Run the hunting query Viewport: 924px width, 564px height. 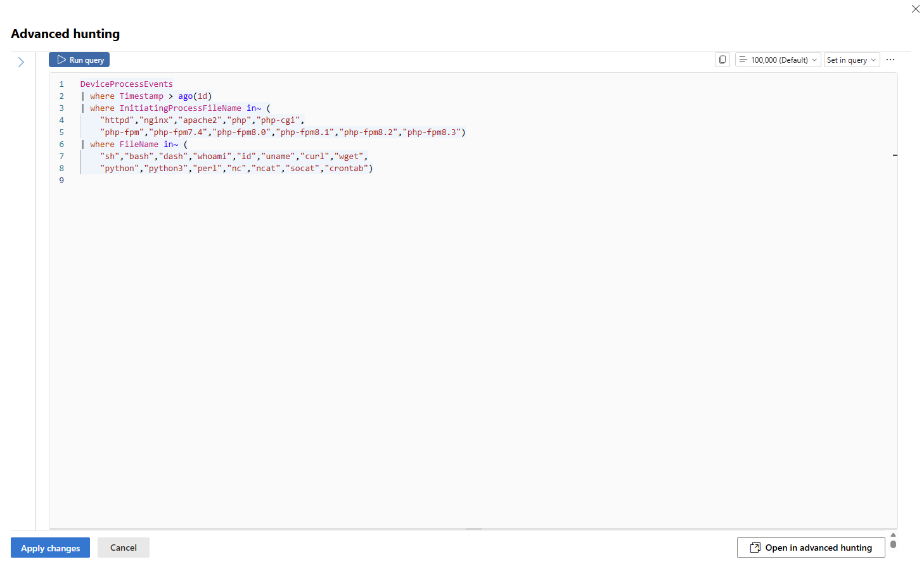79,60
